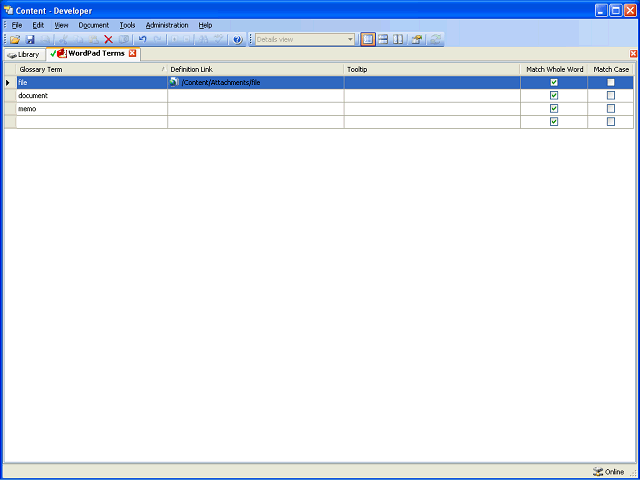Open the Help menu
Viewport: 640px width, 480px height.
coord(205,25)
